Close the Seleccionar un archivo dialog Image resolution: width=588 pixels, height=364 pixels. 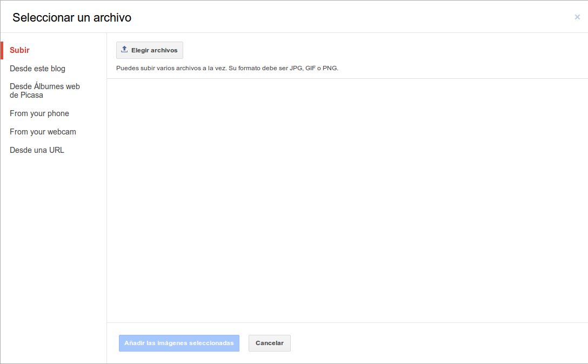click(577, 17)
